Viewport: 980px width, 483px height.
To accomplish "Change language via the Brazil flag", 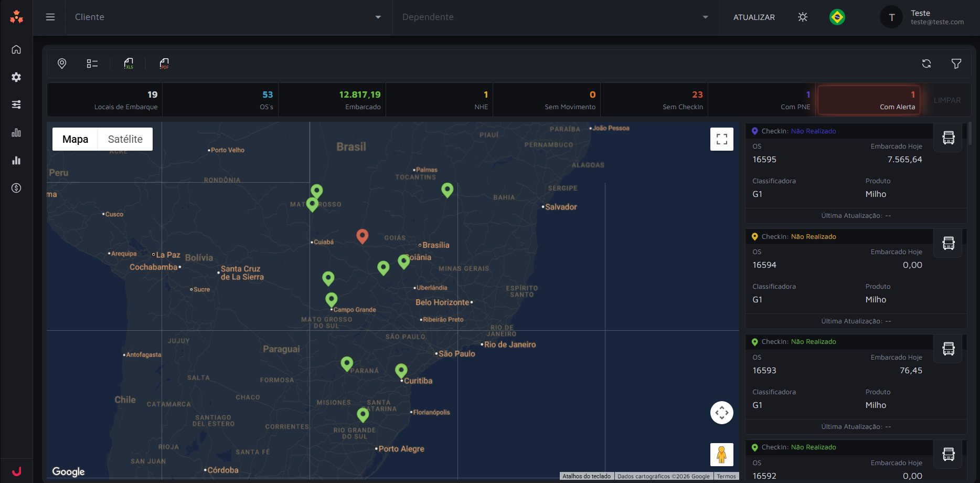I will (837, 17).
